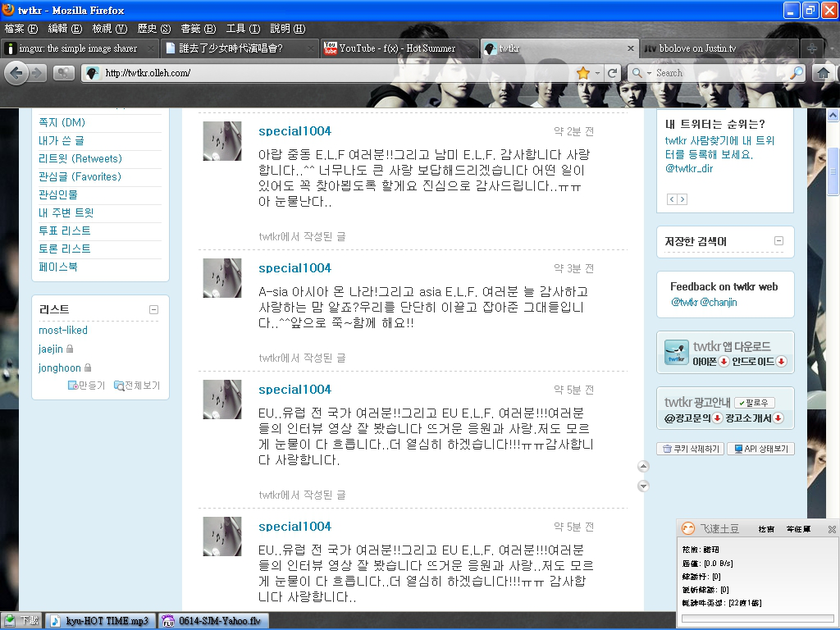Click the twtkr app logo icon

coord(677,353)
